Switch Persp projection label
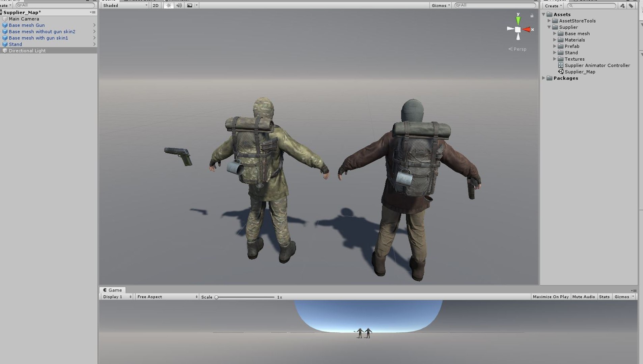The width and height of the screenshot is (643, 364). 518,49
